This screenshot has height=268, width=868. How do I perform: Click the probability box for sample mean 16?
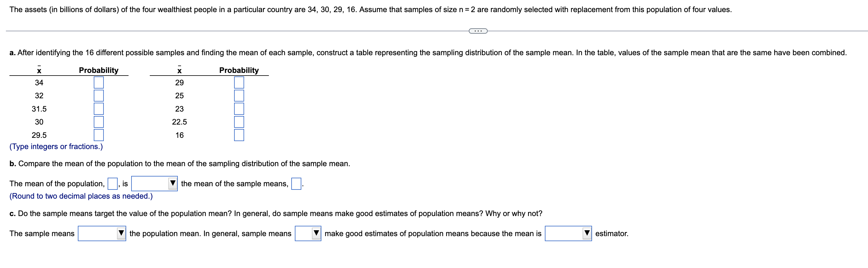click(x=239, y=135)
